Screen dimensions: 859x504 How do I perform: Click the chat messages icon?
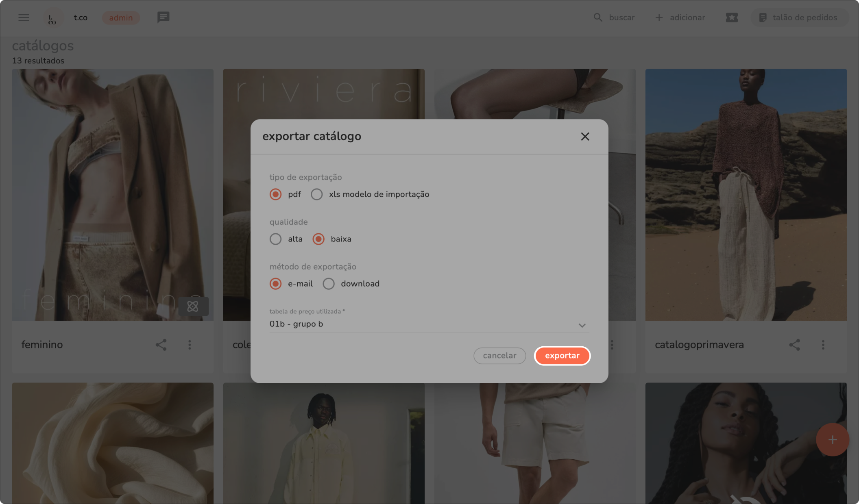pos(163,17)
